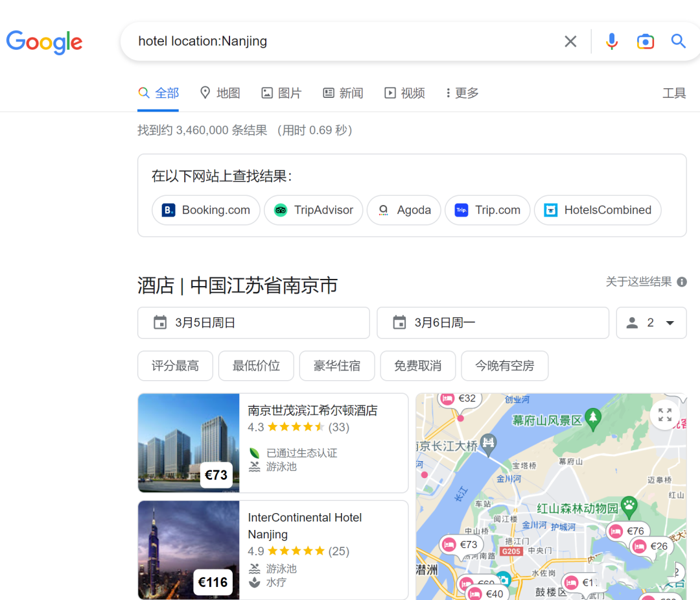
Task: Toggle the 今晚有空房 filter
Action: pos(504,366)
